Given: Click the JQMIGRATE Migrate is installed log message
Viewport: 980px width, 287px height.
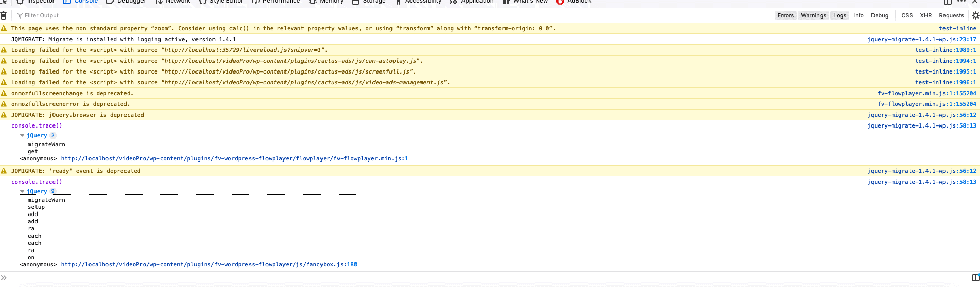Looking at the screenshot, I should point(123,39).
